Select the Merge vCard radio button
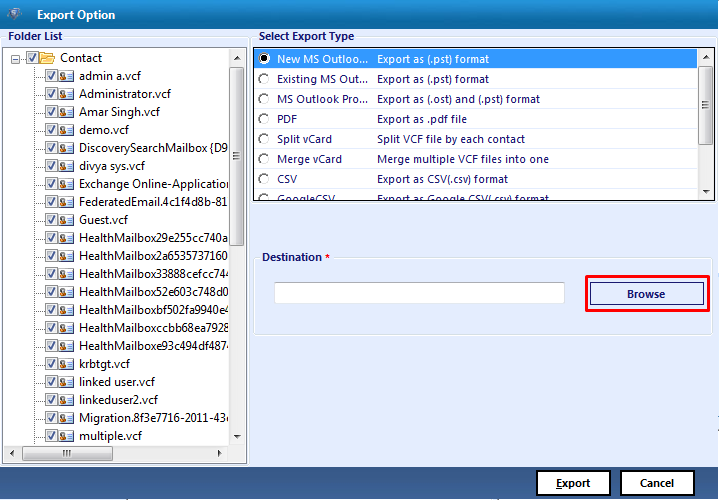The image size is (719, 500). [x=264, y=159]
